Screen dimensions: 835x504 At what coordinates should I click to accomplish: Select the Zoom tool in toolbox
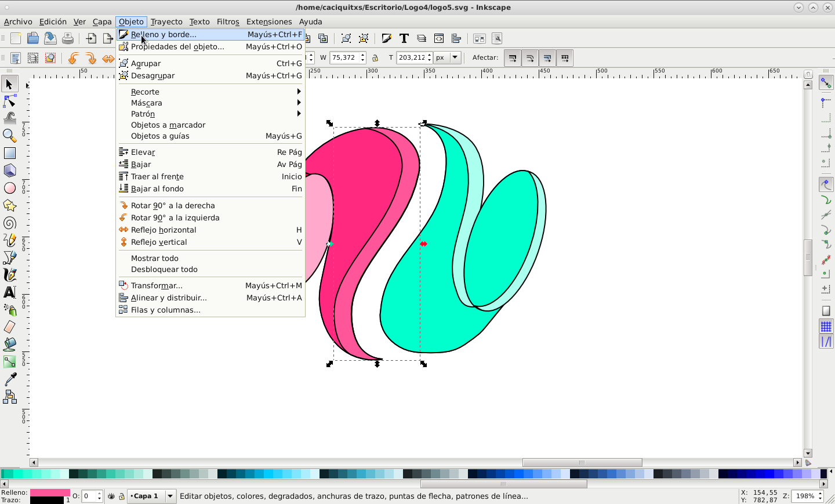click(x=9, y=136)
